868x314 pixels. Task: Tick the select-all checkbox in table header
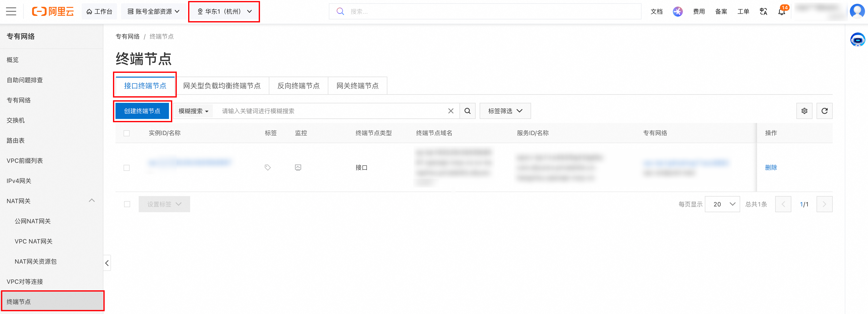(x=127, y=133)
